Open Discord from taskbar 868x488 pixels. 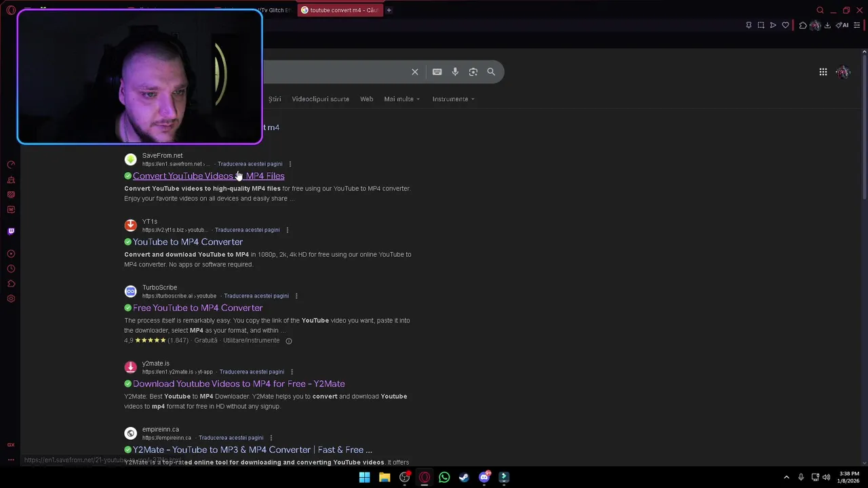tap(484, 477)
